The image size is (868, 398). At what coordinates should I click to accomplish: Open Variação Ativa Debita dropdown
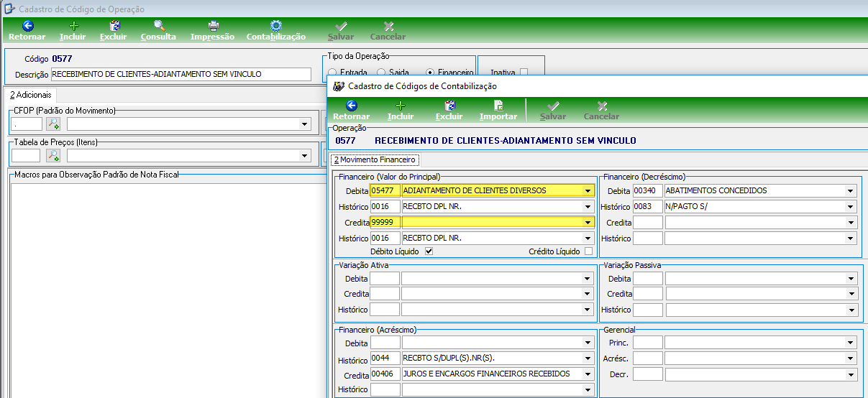pyautogui.click(x=588, y=279)
